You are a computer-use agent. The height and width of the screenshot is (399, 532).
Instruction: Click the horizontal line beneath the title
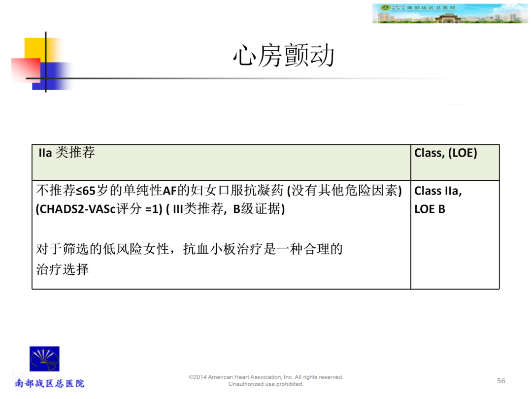(x=246, y=79)
